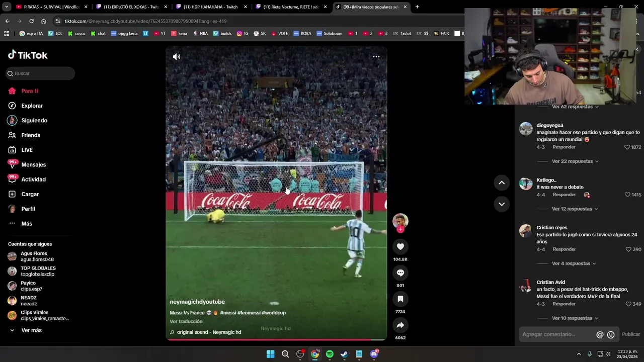Image resolution: width=644 pixels, height=362 pixels.
Task: Insert a mention with the @ icon
Action: click(x=600, y=334)
